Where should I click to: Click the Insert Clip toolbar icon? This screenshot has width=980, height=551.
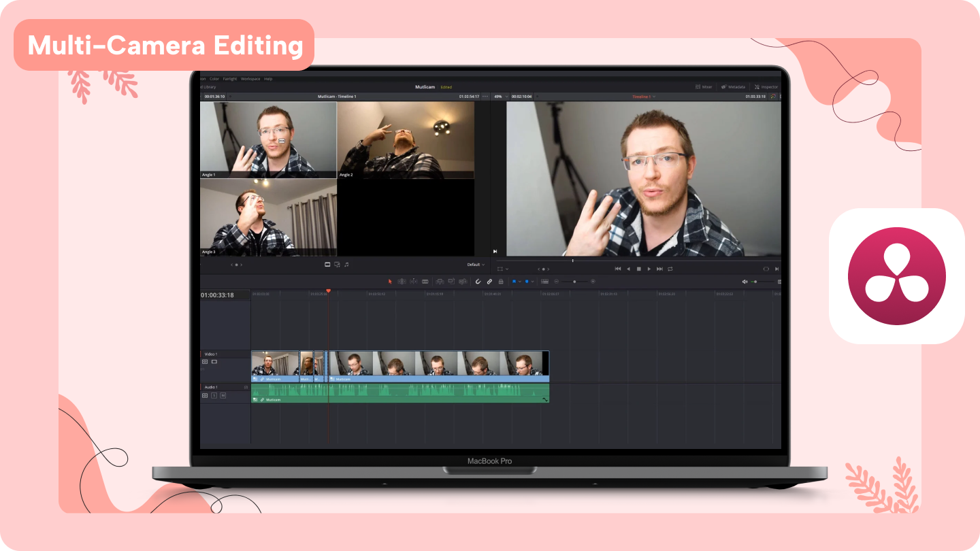pos(440,281)
